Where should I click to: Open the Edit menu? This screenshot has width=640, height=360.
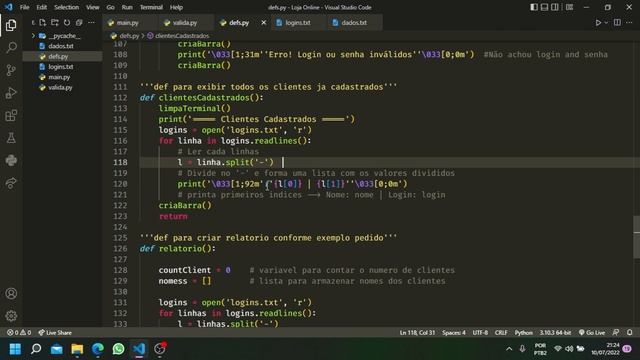[x=42, y=7]
